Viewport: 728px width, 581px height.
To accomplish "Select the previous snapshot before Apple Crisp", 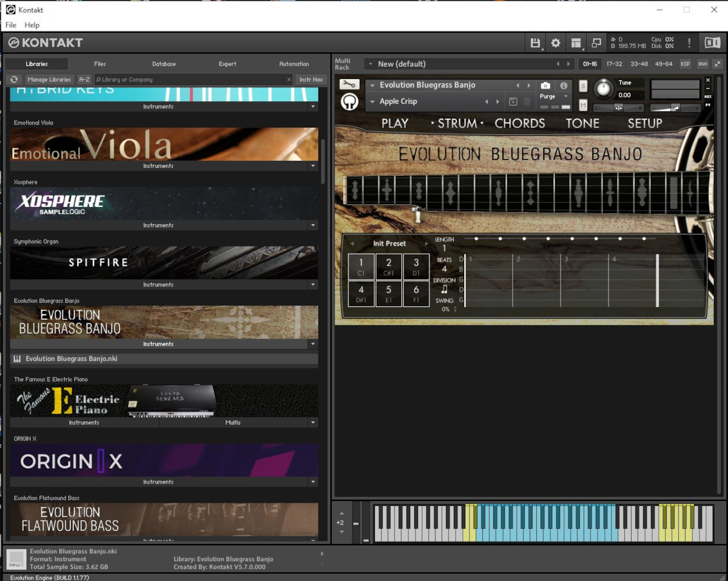I will 487,101.
